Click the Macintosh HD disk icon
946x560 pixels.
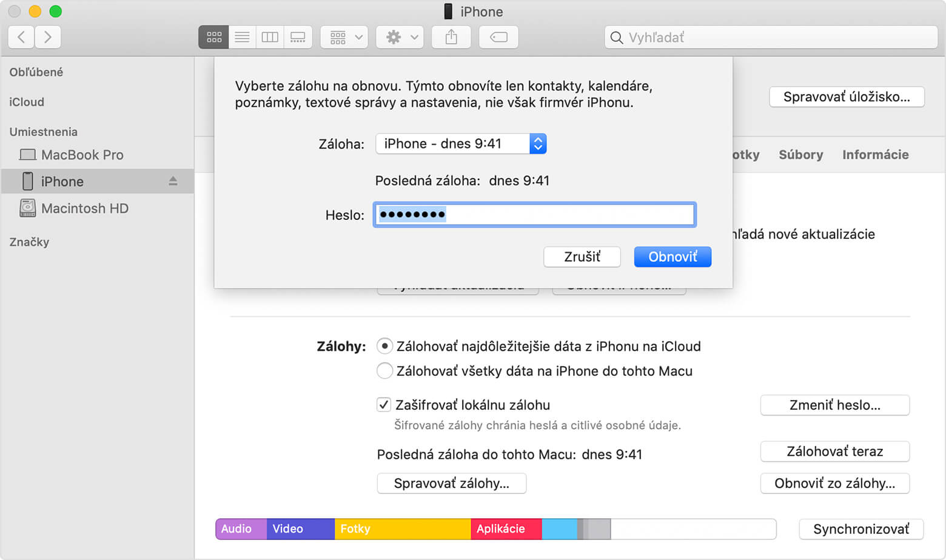pos(28,208)
